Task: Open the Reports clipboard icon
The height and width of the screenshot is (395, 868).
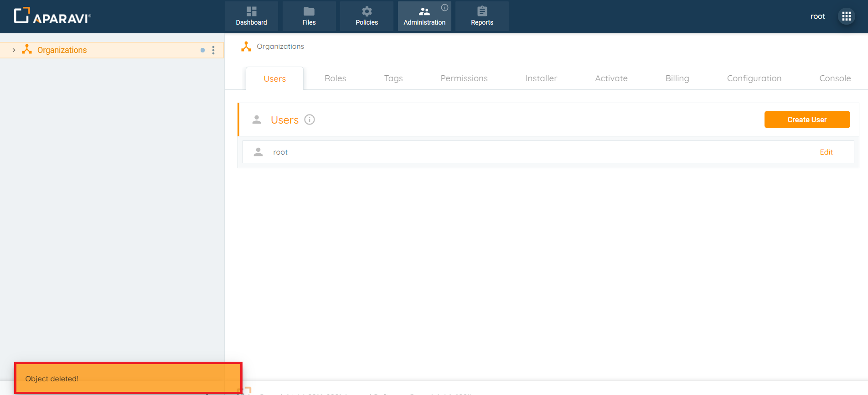Action: click(x=482, y=11)
